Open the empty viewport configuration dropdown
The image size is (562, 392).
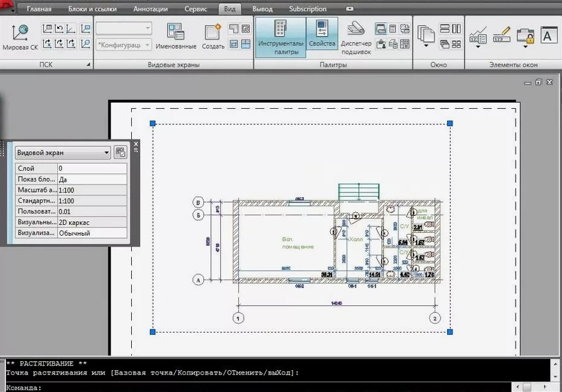coord(124,28)
